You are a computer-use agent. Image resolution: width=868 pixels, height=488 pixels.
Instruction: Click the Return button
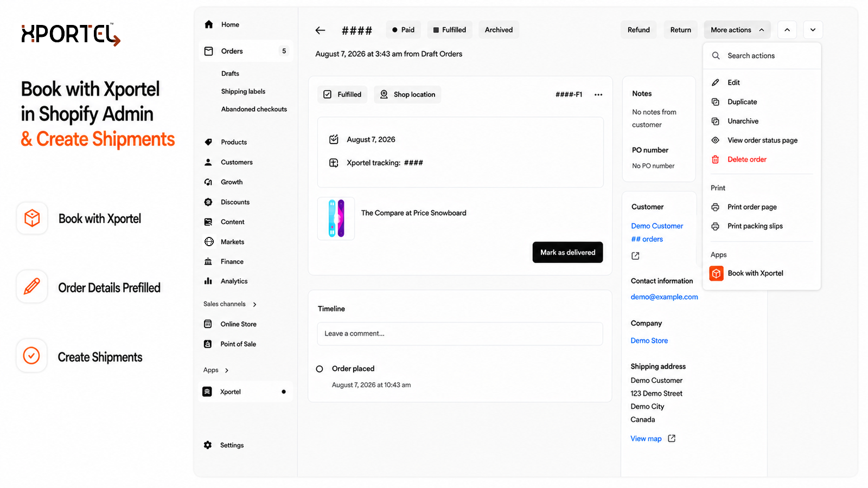(x=681, y=30)
